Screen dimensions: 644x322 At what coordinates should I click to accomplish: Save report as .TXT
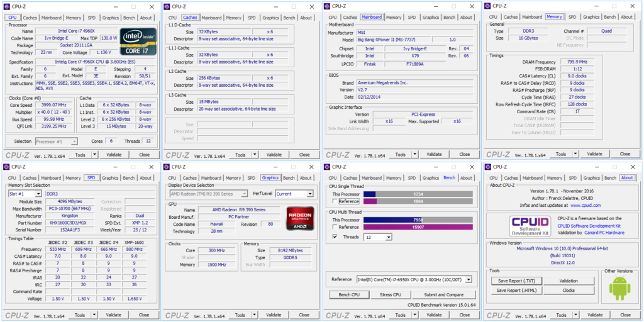[516, 281]
